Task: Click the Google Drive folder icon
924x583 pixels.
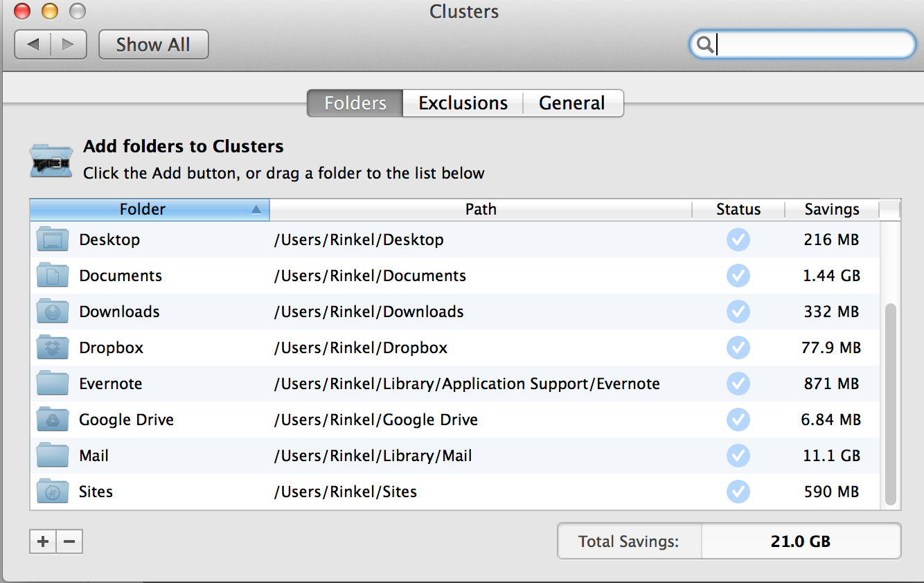Action: 53,420
